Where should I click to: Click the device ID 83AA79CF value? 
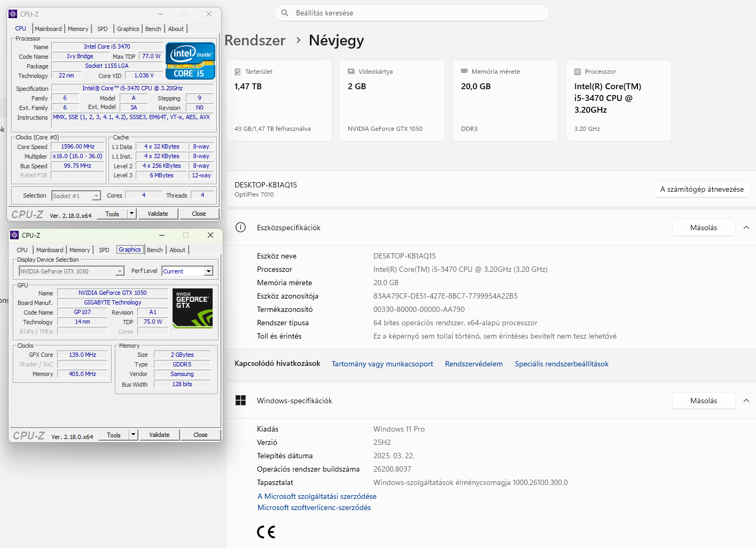(x=446, y=296)
